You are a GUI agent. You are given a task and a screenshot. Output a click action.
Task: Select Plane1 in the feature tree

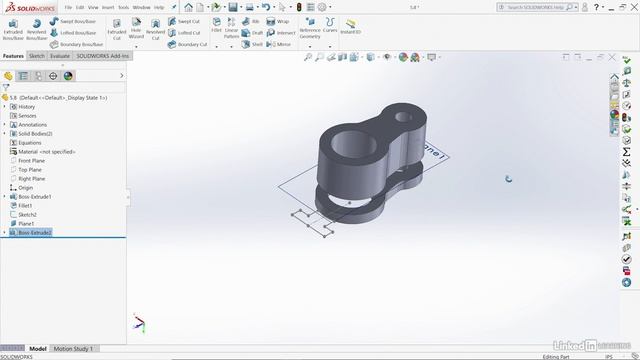[x=22, y=223]
